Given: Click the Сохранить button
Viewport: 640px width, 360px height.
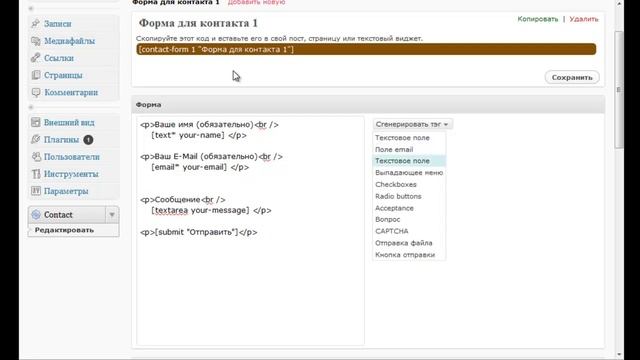Looking at the screenshot, I should [572, 77].
